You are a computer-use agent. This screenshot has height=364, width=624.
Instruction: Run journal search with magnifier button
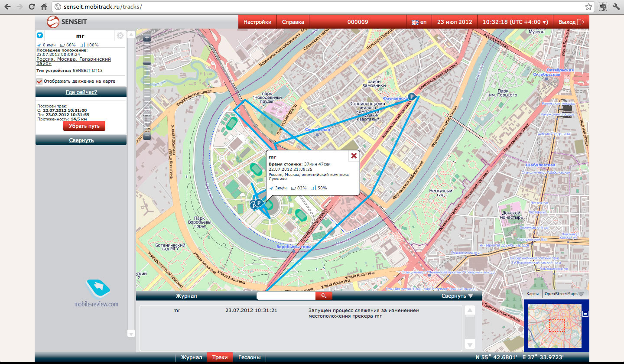click(x=324, y=296)
